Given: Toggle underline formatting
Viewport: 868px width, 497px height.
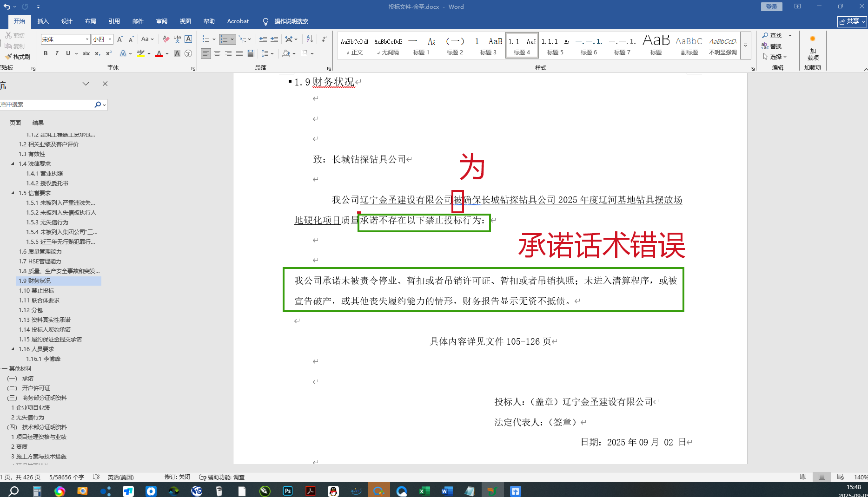Looking at the screenshot, I should [x=68, y=53].
